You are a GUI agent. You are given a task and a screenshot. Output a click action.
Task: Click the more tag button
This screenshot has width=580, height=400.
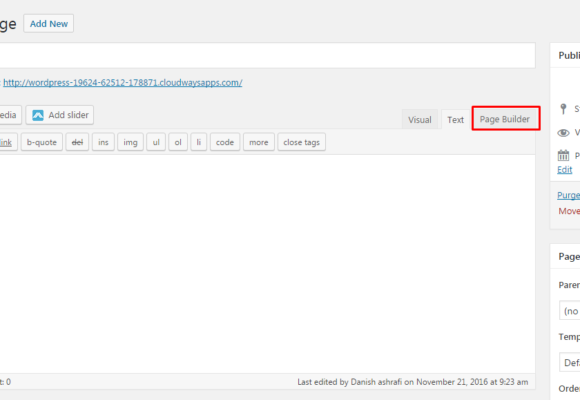click(259, 142)
